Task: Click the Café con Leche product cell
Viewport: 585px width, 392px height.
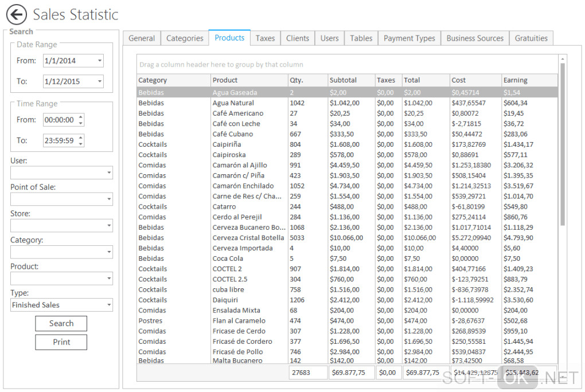Action: tap(249, 124)
